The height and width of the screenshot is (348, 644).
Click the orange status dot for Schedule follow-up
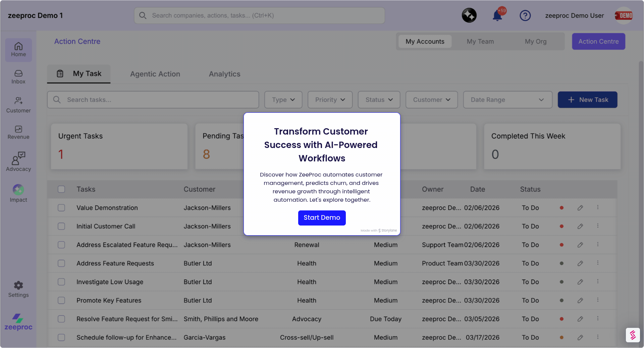coord(561,337)
